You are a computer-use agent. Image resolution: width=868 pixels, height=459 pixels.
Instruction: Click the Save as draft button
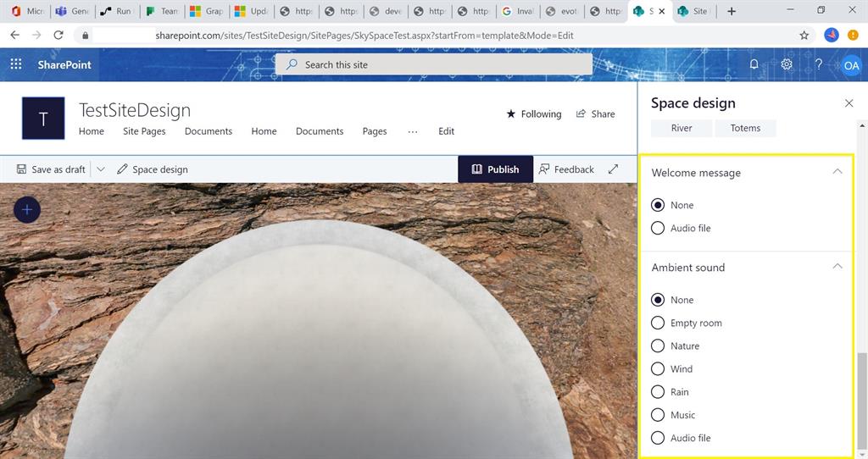[x=51, y=169]
